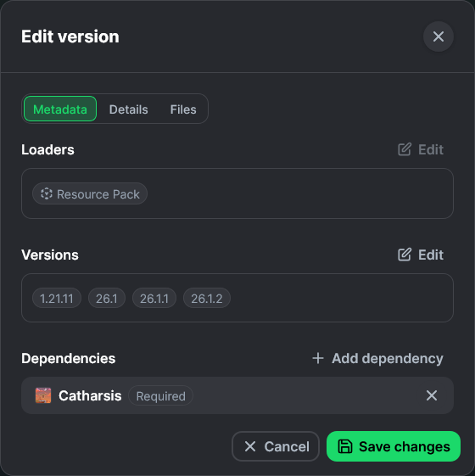This screenshot has width=475, height=476.
Task: Close the Edit version dialog
Action: pyautogui.click(x=439, y=36)
